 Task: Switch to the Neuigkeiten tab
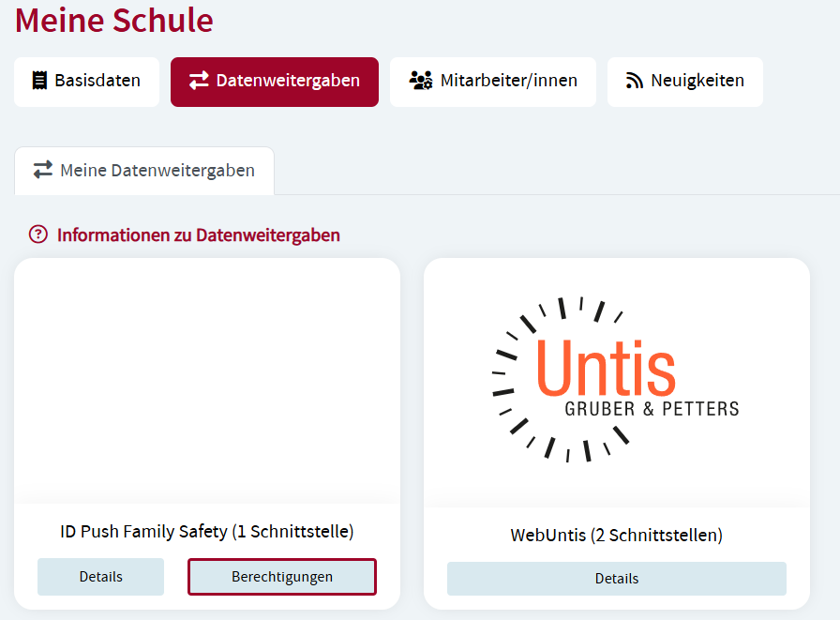click(684, 82)
